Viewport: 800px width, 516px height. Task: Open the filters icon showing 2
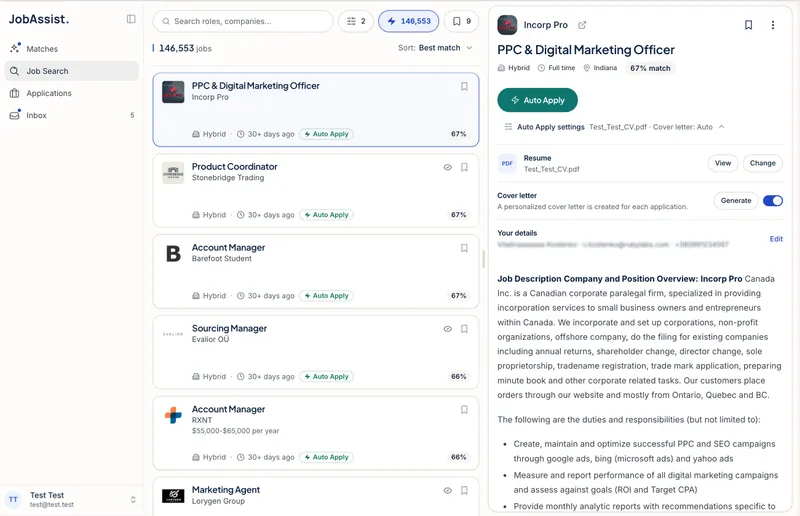coord(356,21)
